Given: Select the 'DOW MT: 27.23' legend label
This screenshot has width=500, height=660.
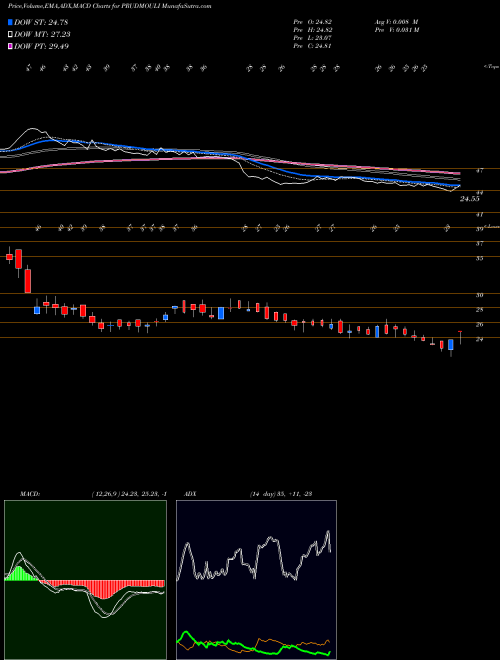Looking at the screenshot, I should point(42,35).
